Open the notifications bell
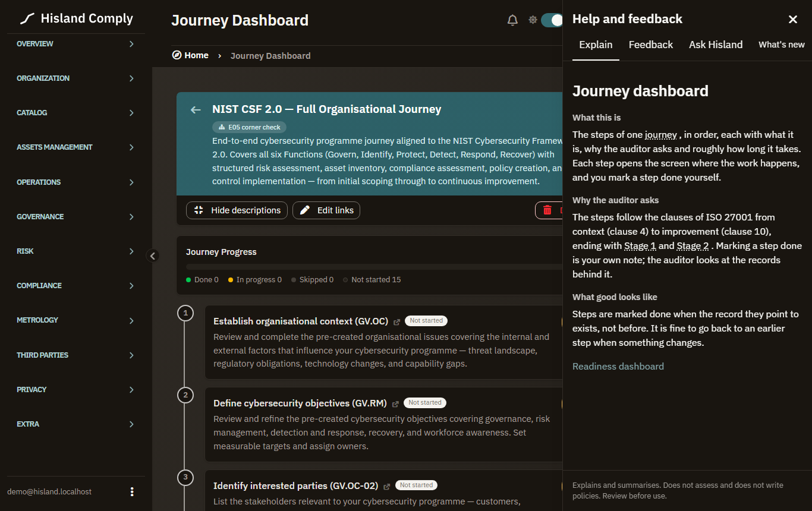This screenshot has width=812, height=511. coord(512,20)
